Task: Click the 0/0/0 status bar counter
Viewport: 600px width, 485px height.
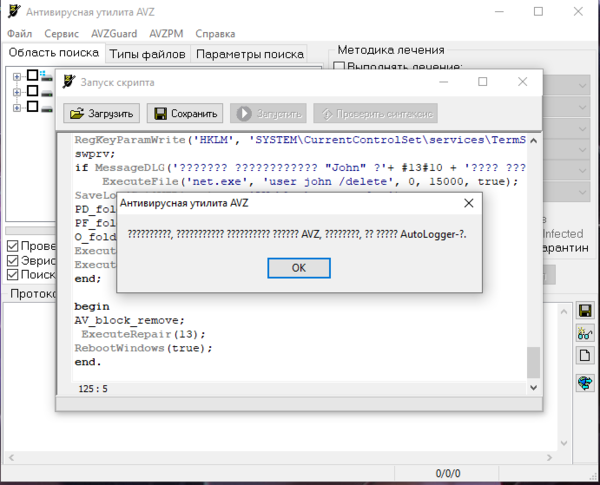Action: (x=448, y=474)
